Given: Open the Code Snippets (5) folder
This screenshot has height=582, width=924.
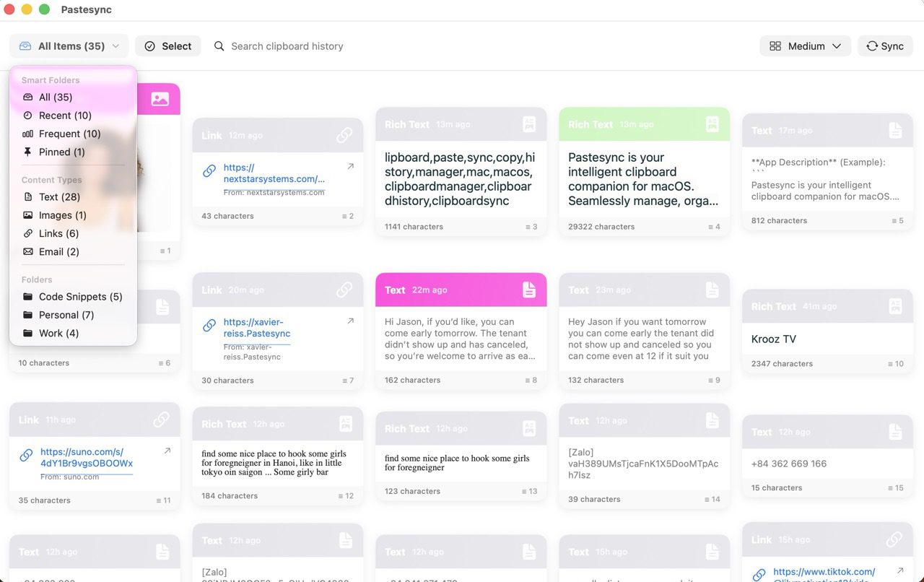Looking at the screenshot, I should click(x=80, y=297).
